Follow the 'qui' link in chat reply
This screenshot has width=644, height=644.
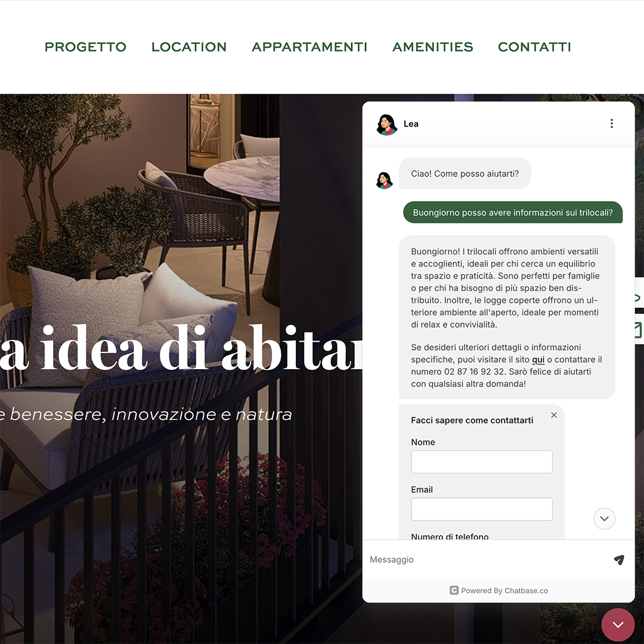pyautogui.click(x=538, y=360)
